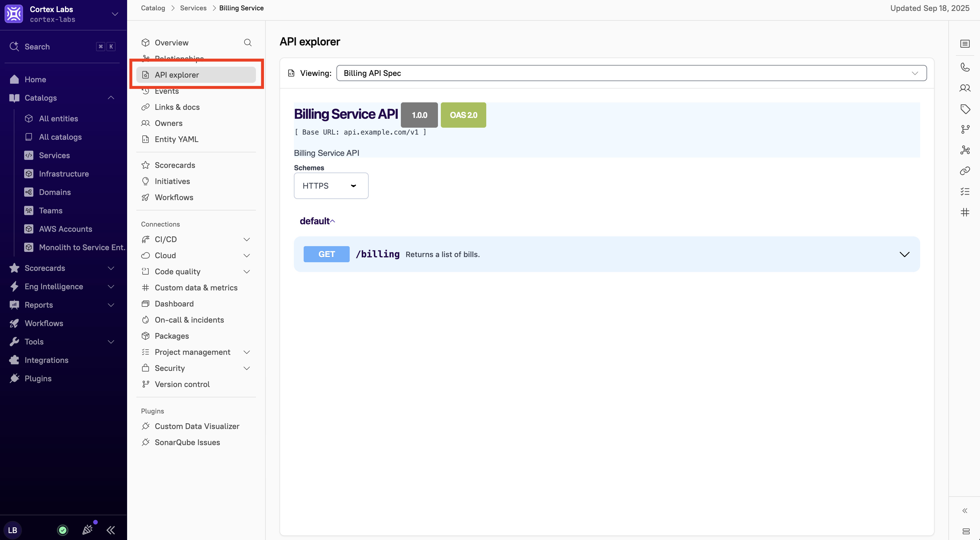Viewport: 980px width, 540px height.
Task: Click the git branch icon in right rail
Action: click(965, 129)
